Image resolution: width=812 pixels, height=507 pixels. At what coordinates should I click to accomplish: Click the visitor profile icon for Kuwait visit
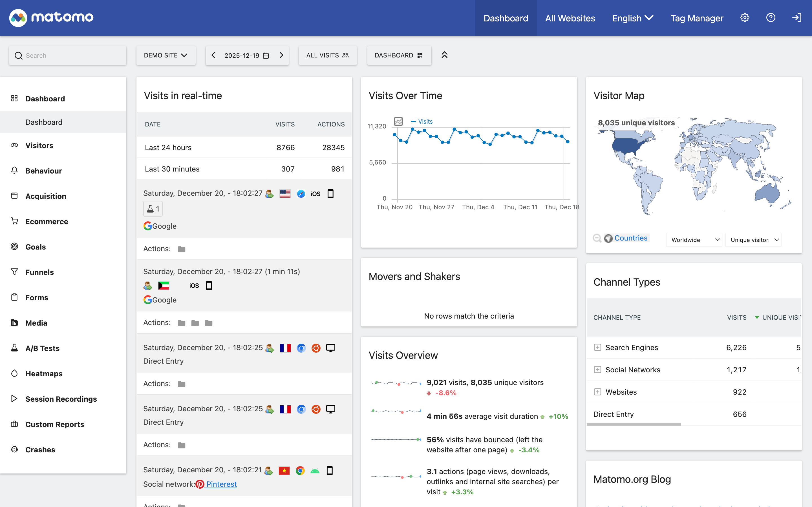[148, 286]
